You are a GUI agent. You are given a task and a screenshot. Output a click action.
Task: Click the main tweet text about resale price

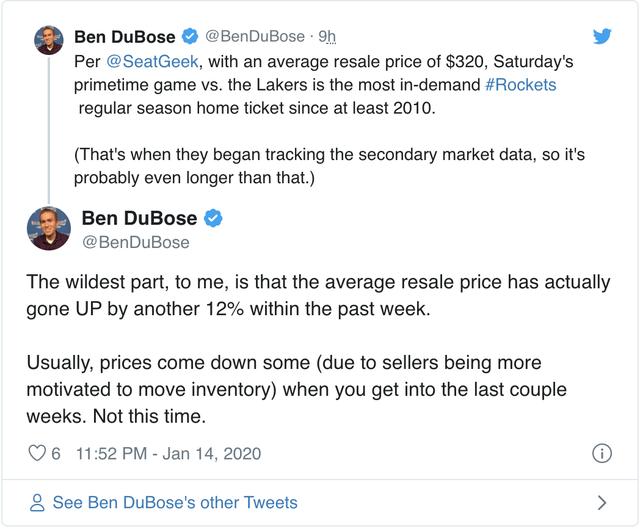(x=318, y=349)
